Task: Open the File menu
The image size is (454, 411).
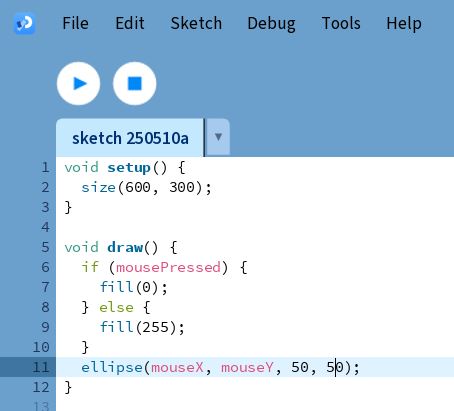Action: pyautogui.click(x=76, y=23)
